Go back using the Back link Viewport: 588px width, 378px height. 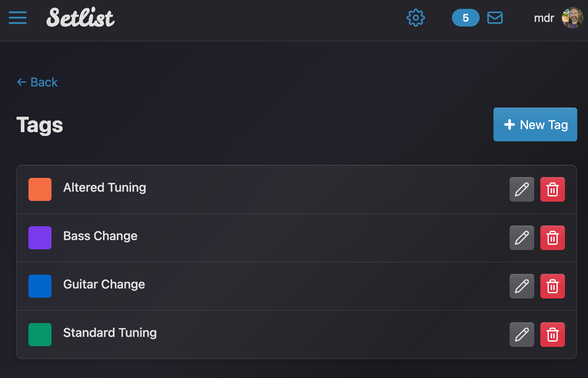pyautogui.click(x=37, y=82)
